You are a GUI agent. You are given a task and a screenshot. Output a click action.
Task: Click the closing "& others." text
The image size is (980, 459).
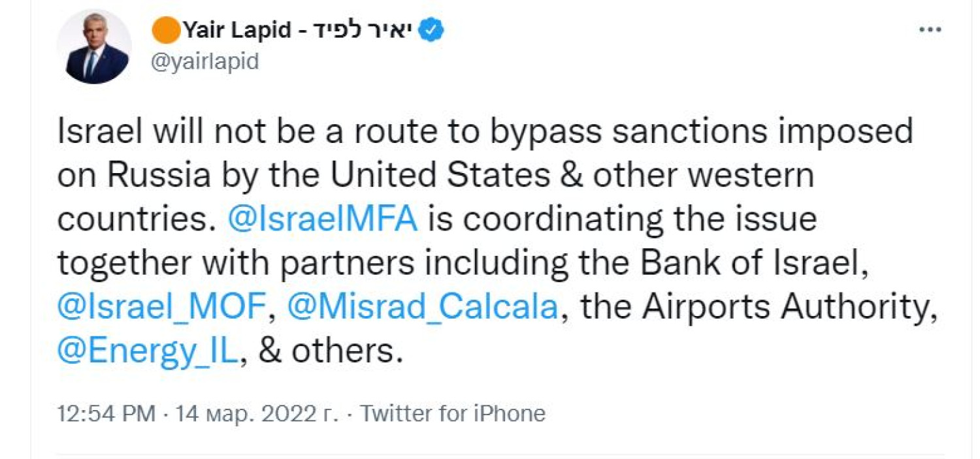[x=327, y=352]
